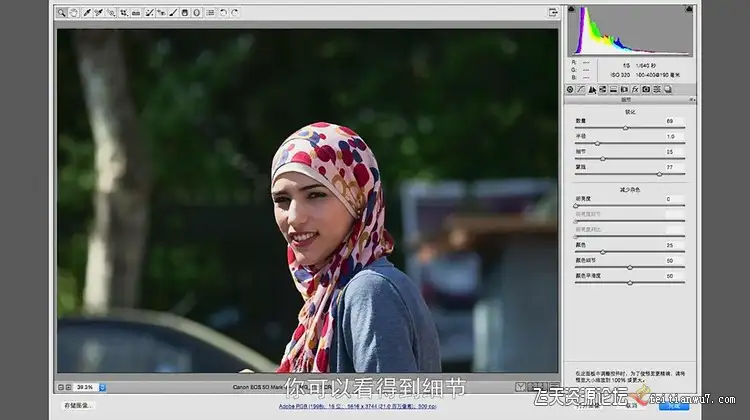
Task: Select the Hand tool
Action: (73, 13)
